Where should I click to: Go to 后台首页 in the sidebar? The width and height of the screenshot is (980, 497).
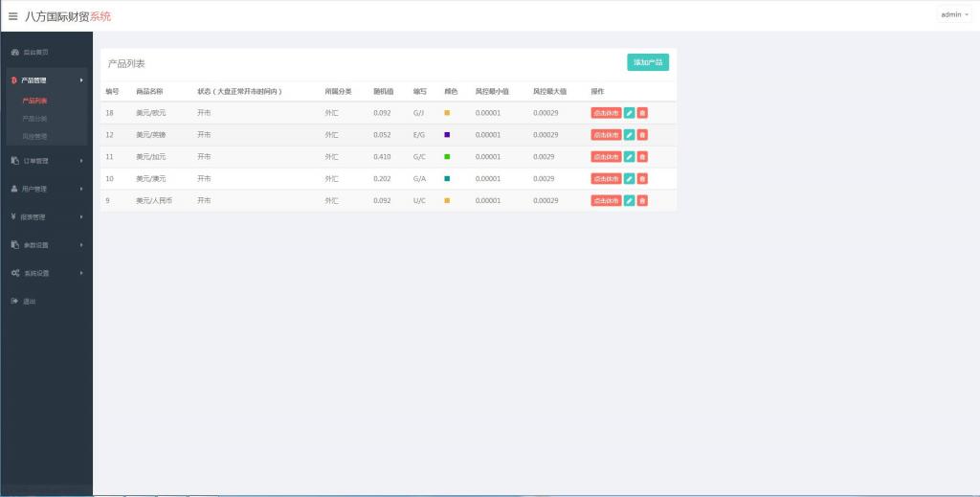35,52
